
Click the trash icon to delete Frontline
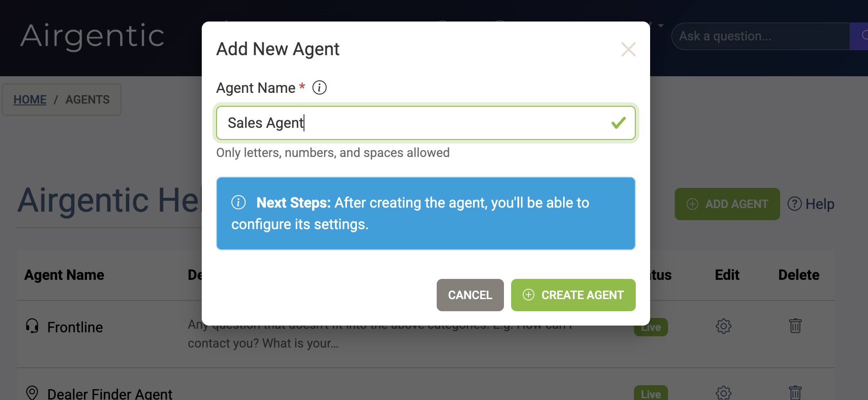point(795,326)
